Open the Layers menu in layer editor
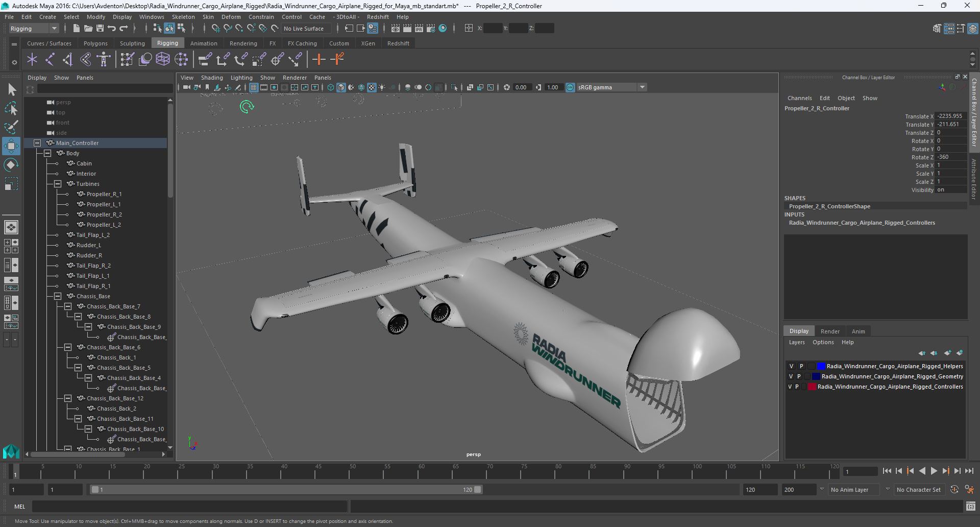980x527 pixels. [796, 342]
